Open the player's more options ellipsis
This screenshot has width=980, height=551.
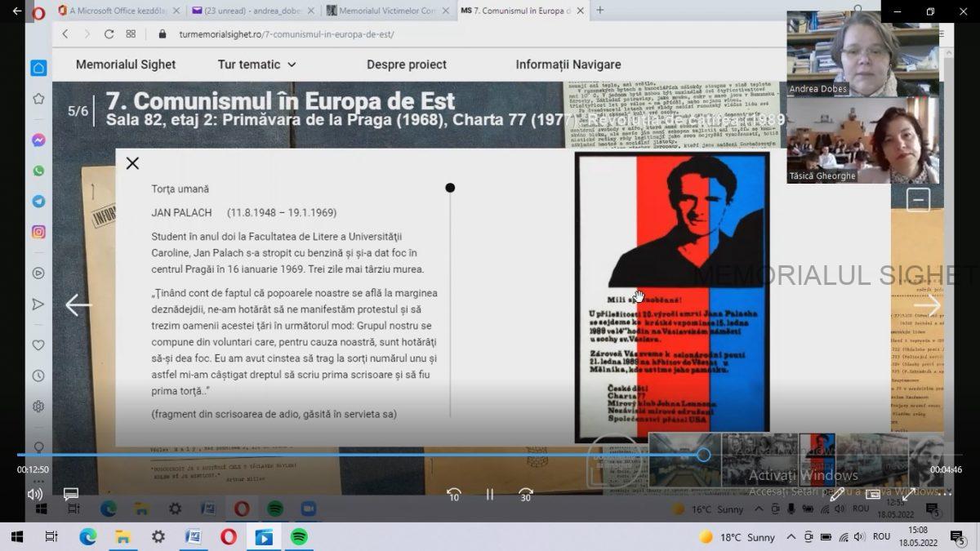945,494
